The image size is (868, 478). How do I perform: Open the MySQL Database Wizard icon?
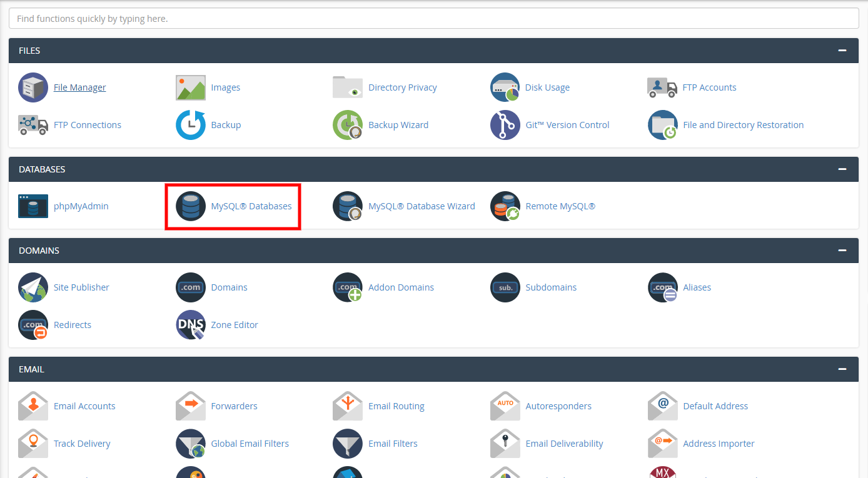point(348,206)
